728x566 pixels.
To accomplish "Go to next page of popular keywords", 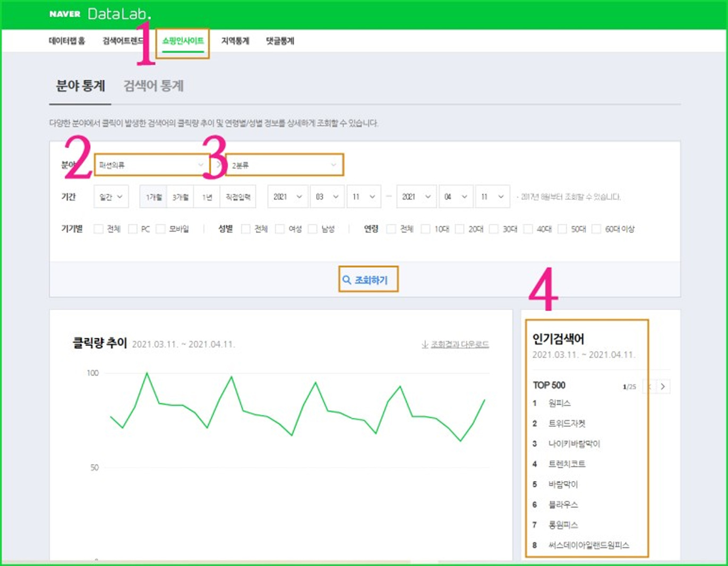I will (x=663, y=387).
